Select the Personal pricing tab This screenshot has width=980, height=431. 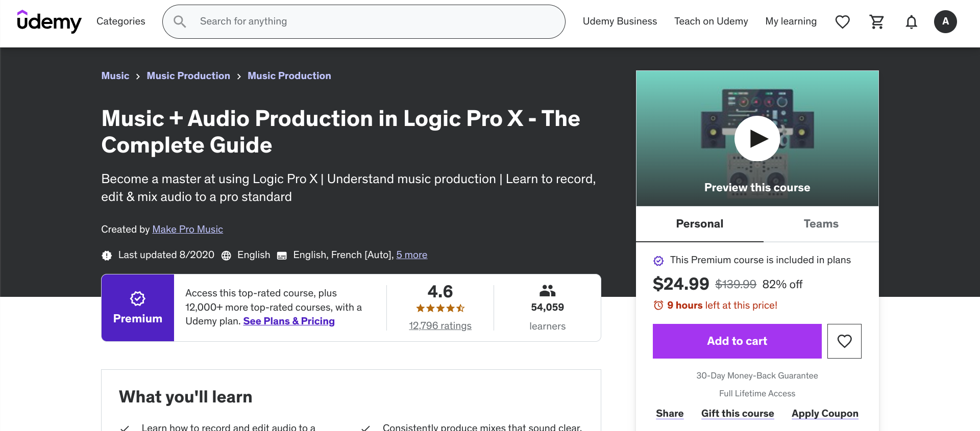click(x=699, y=223)
